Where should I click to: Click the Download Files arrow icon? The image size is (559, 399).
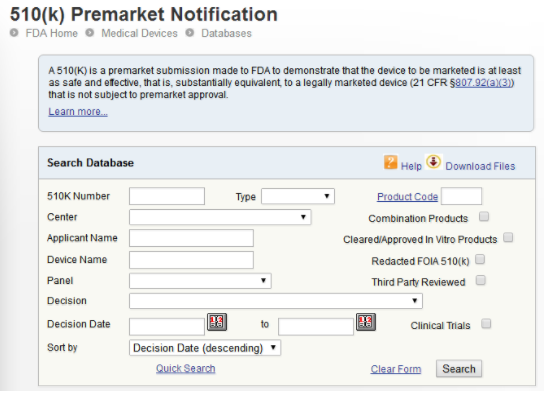click(x=434, y=162)
